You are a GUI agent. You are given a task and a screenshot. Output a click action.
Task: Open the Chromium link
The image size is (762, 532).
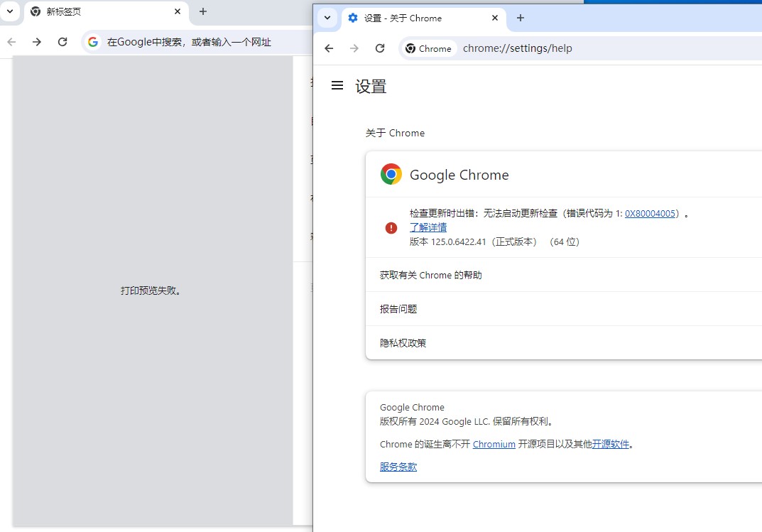(x=494, y=444)
